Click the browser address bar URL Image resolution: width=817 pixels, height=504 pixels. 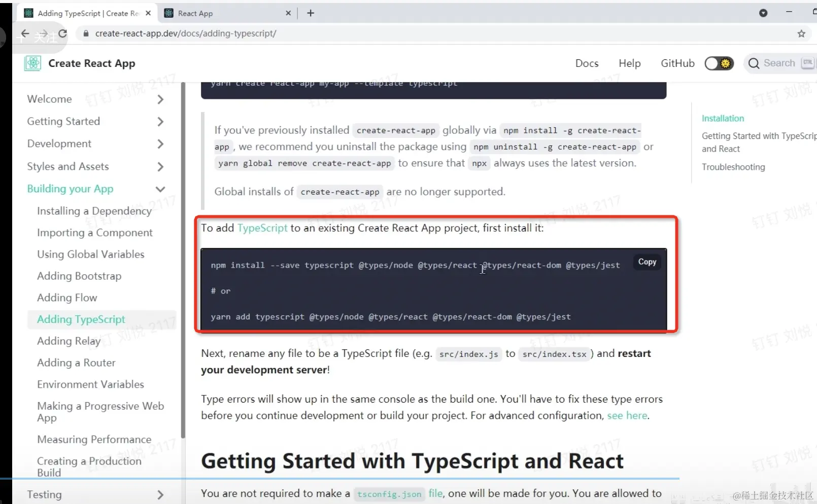tap(186, 33)
